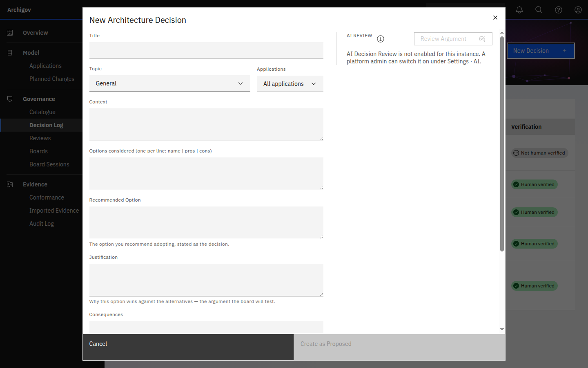Click the Evidence section icon in sidebar
Viewport: 588px width, 368px height.
pos(10,184)
